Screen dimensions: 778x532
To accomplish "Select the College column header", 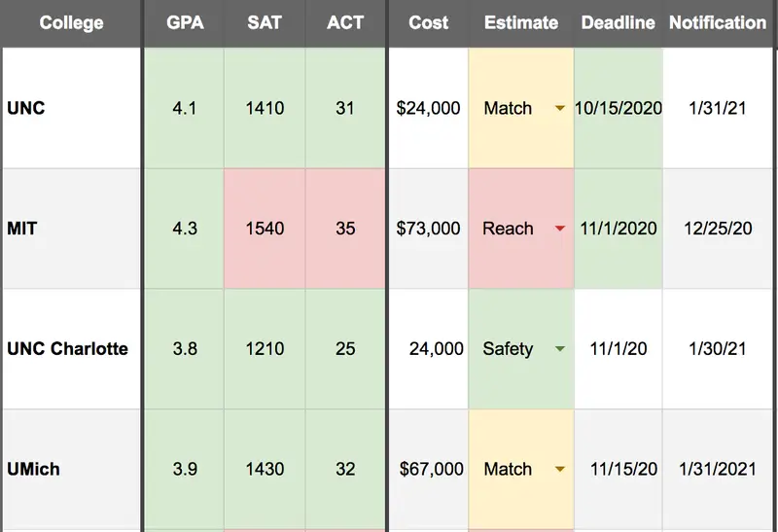I will [x=71, y=22].
